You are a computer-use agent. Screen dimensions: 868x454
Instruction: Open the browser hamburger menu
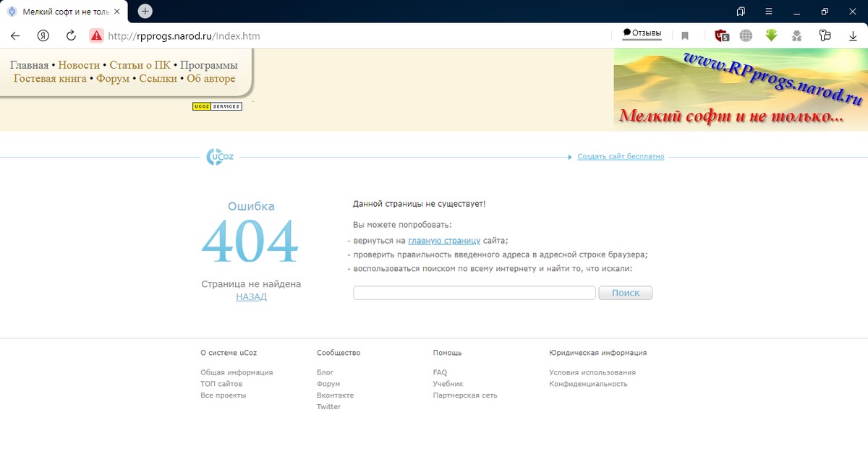click(x=769, y=12)
